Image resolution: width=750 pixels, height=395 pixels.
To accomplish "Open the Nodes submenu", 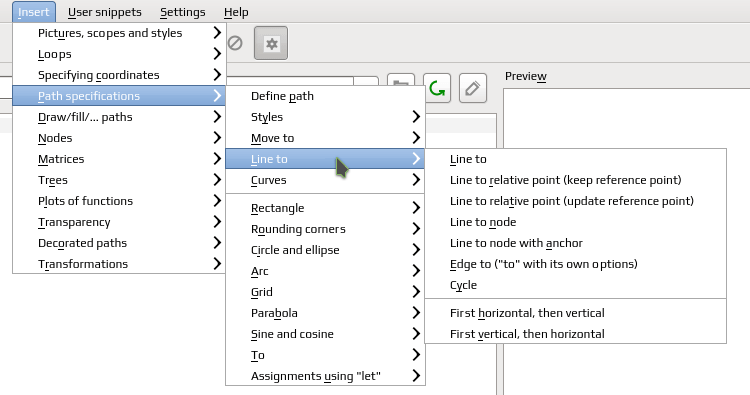I will pos(119,138).
